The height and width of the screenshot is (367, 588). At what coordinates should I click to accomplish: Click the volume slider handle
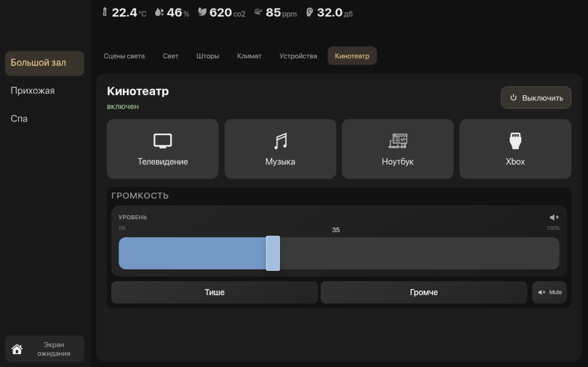pyautogui.click(x=273, y=253)
